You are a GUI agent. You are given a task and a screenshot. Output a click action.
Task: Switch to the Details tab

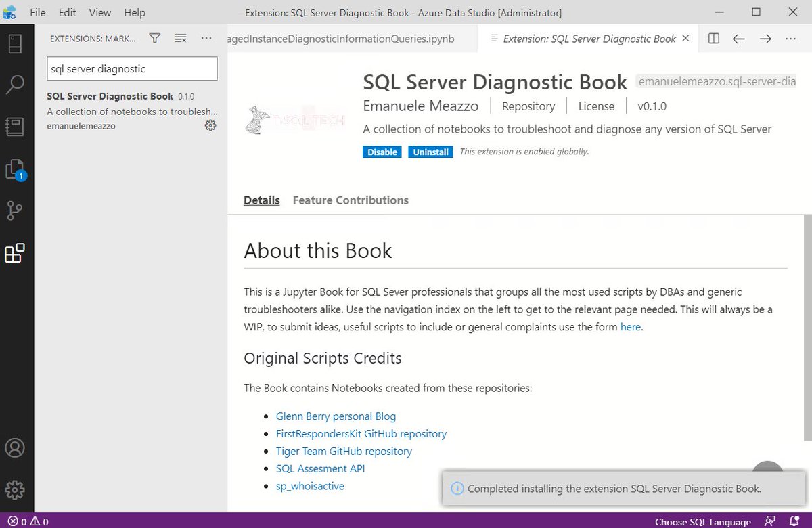(262, 200)
